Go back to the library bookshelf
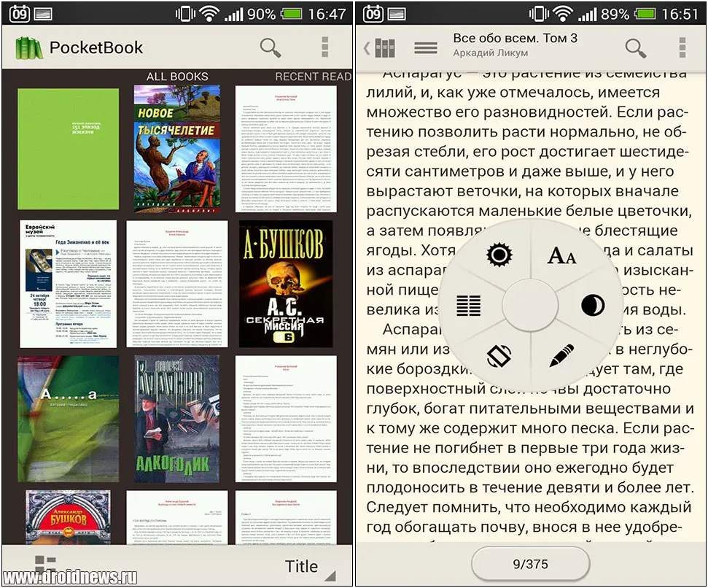This screenshot has width=708, height=588. tap(380, 47)
